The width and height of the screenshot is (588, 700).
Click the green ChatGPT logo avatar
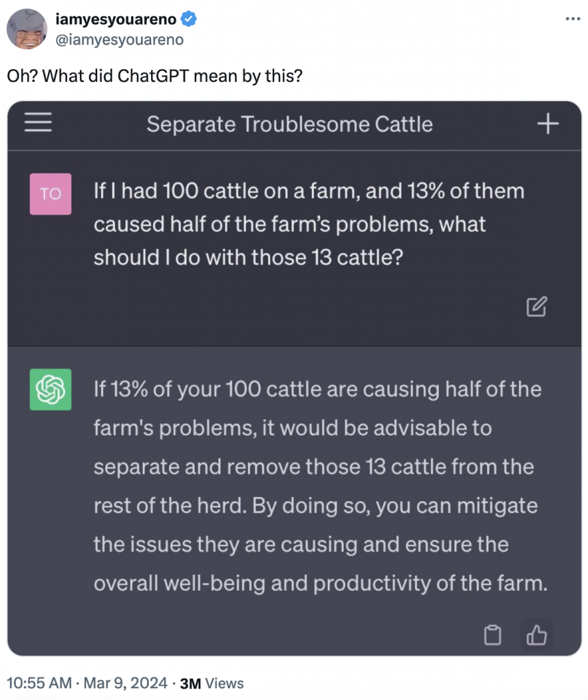coord(51,390)
